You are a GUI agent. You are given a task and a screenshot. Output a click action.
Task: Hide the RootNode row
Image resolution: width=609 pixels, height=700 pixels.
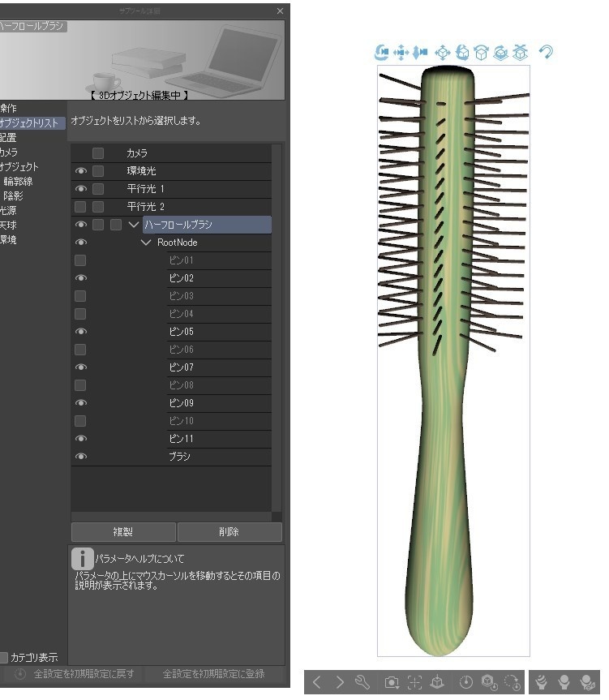(80, 243)
